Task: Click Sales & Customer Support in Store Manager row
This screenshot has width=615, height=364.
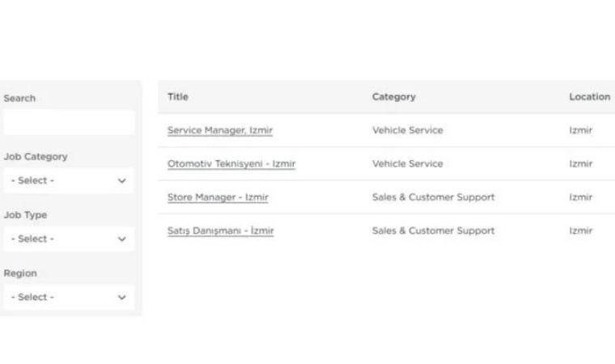Action: tap(433, 197)
